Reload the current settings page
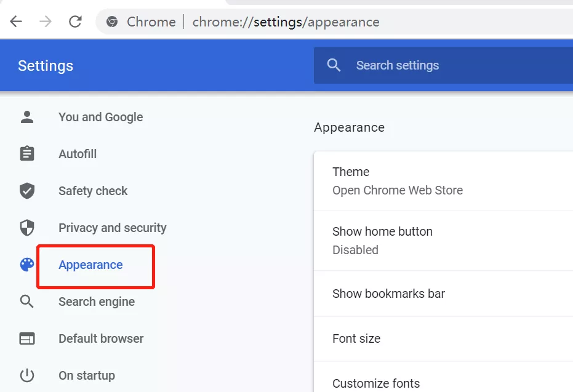This screenshot has width=573, height=392. (x=75, y=22)
